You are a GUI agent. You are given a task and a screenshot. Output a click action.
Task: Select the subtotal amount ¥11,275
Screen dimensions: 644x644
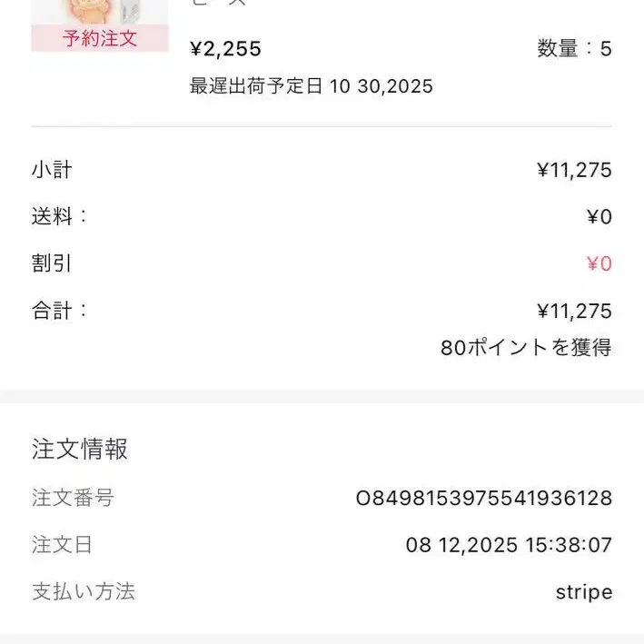tap(574, 170)
